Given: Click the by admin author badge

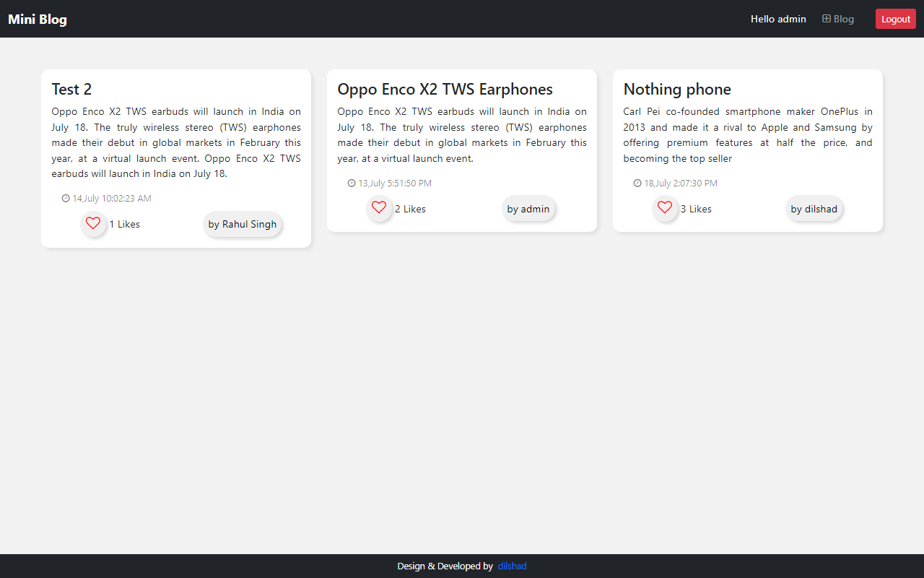Looking at the screenshot, I should click(x=528, y=209).
